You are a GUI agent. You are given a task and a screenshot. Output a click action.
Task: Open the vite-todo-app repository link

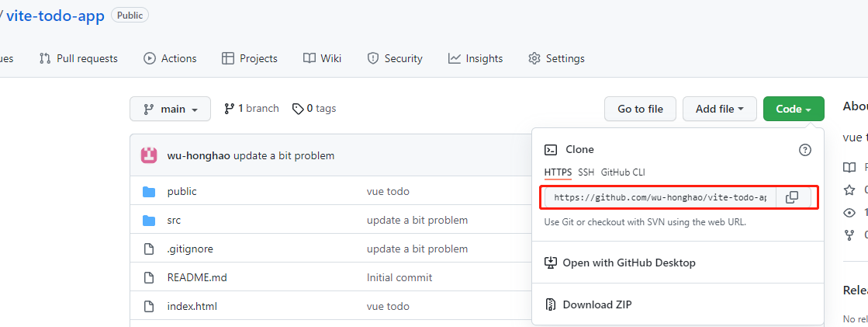[55, 16]
